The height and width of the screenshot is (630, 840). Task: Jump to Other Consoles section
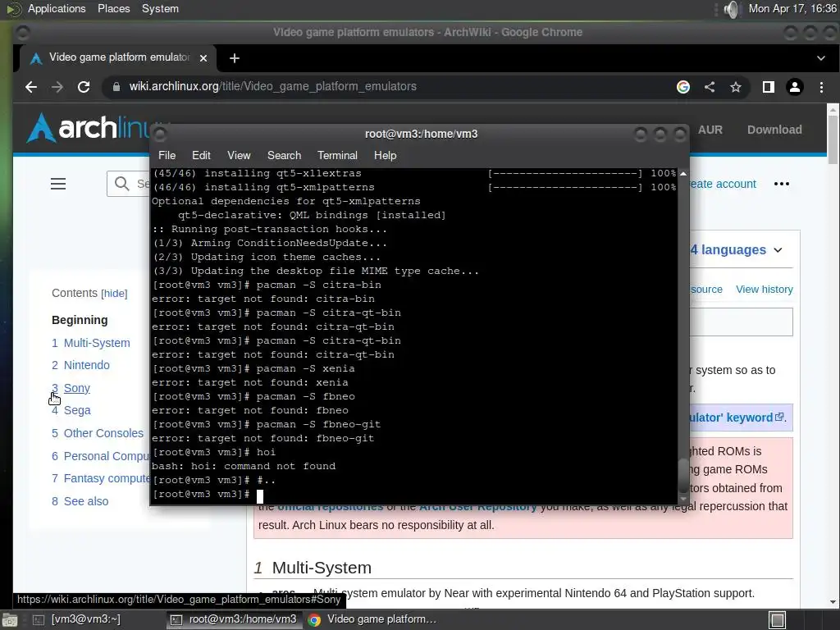click(98, 433)
